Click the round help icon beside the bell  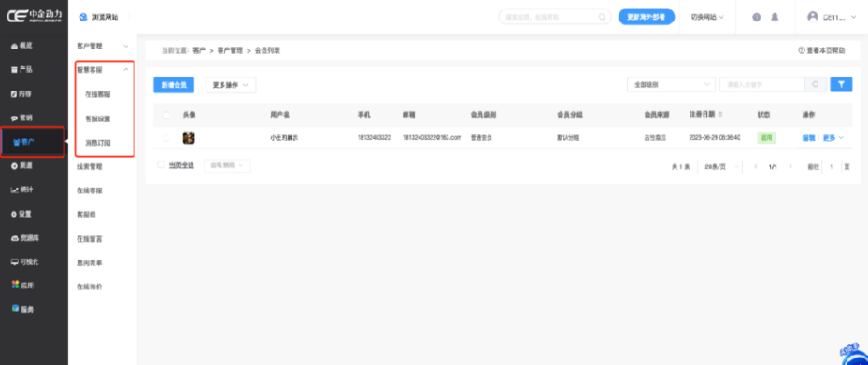pyautogui.click(x=757, y=17)
